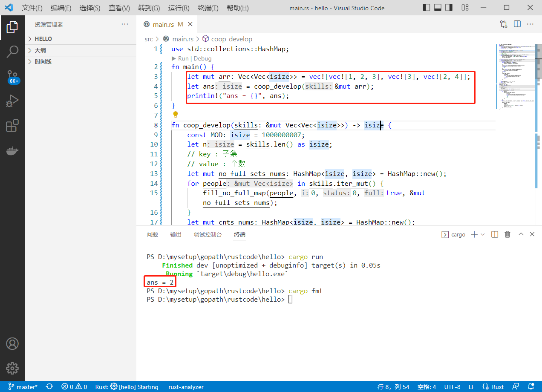Screen dimensions: 542x392
Task: Open the master* branch picker
Action: (x=23, y=387)
